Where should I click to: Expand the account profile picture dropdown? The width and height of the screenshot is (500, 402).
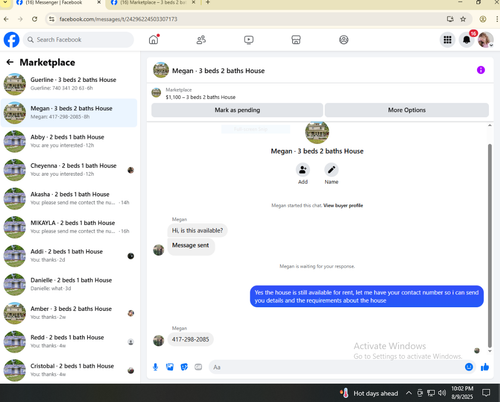(485, 40)
